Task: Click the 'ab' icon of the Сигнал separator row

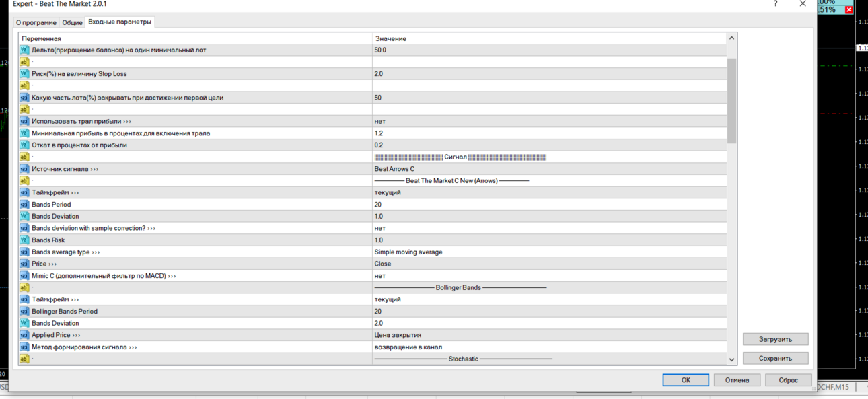Action: tap(24, 157)
